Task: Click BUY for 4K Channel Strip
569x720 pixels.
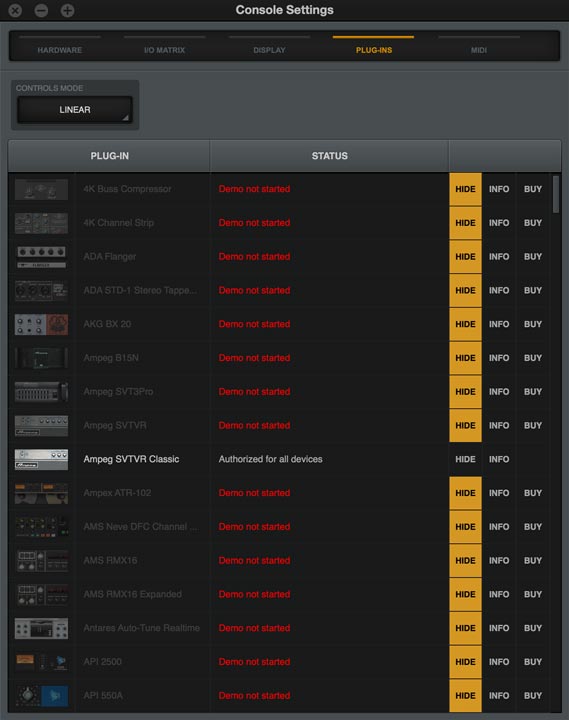Action: click(533, 223)
